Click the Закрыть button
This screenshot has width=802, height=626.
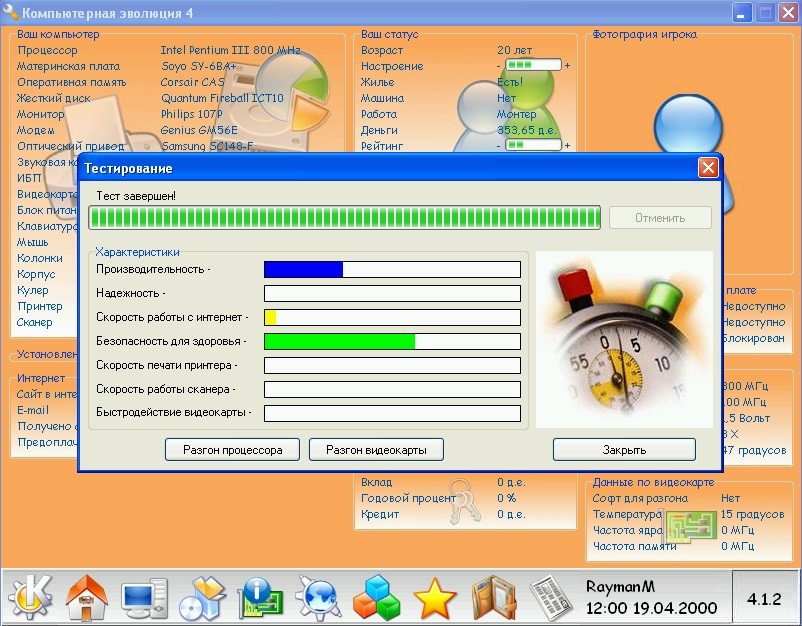point(624,450)
